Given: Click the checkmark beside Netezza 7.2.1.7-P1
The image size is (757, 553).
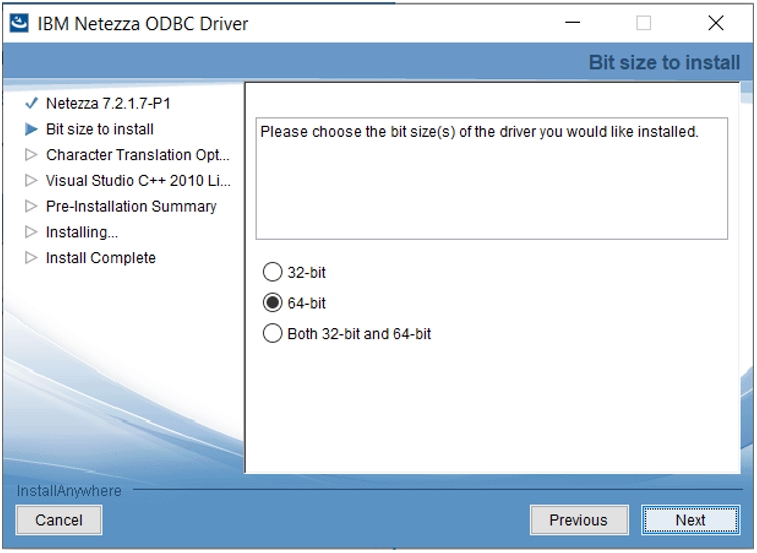Looking at the screenshot, I should tap(31, 103).
